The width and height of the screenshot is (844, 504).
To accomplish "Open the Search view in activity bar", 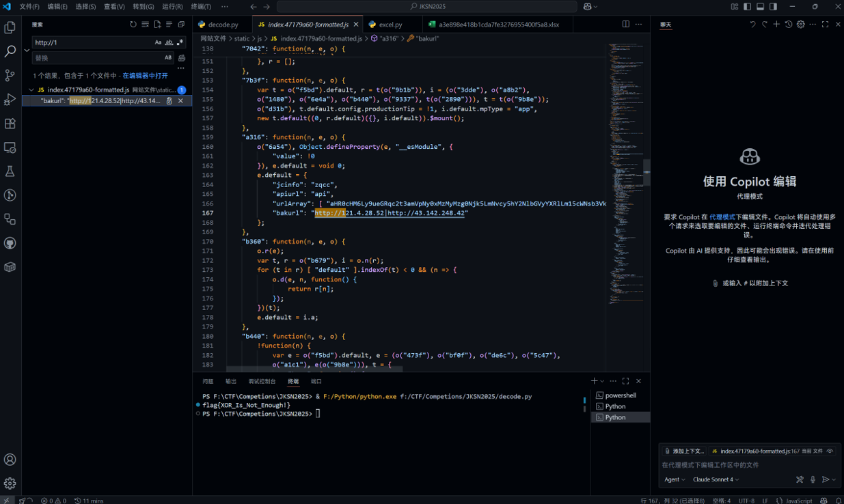I will (x=10, y=52).
